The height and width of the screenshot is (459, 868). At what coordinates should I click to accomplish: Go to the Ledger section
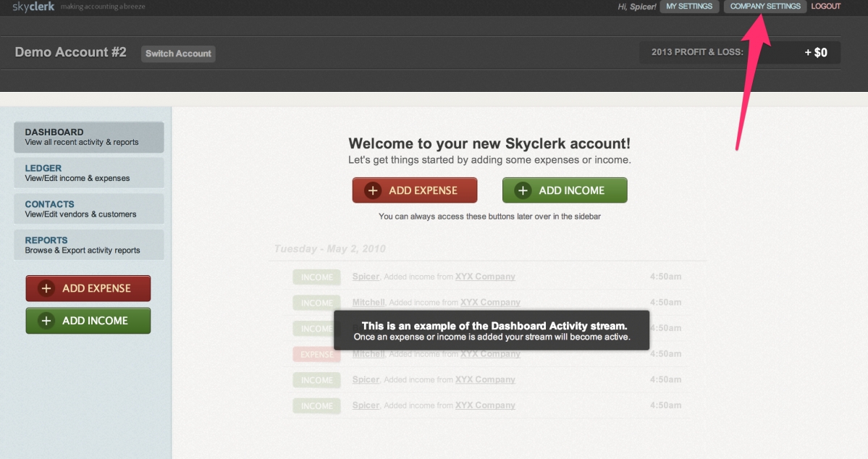(88, 173)
